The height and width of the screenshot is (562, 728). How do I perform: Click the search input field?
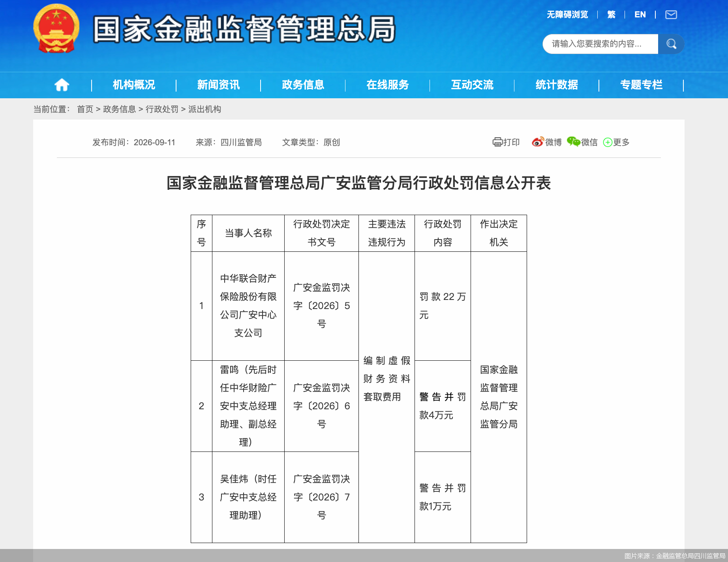[x=600, y=44]
